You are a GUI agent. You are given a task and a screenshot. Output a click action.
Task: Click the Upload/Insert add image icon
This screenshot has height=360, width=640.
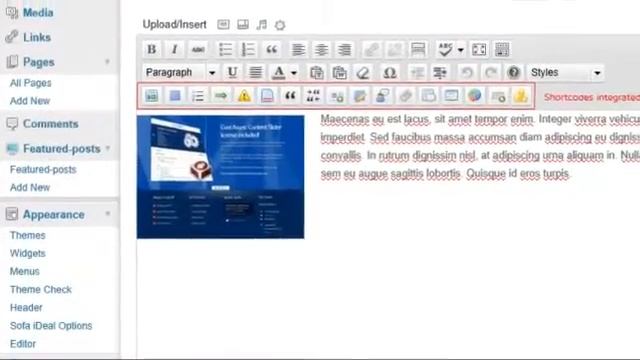click(x=223, y=24)
